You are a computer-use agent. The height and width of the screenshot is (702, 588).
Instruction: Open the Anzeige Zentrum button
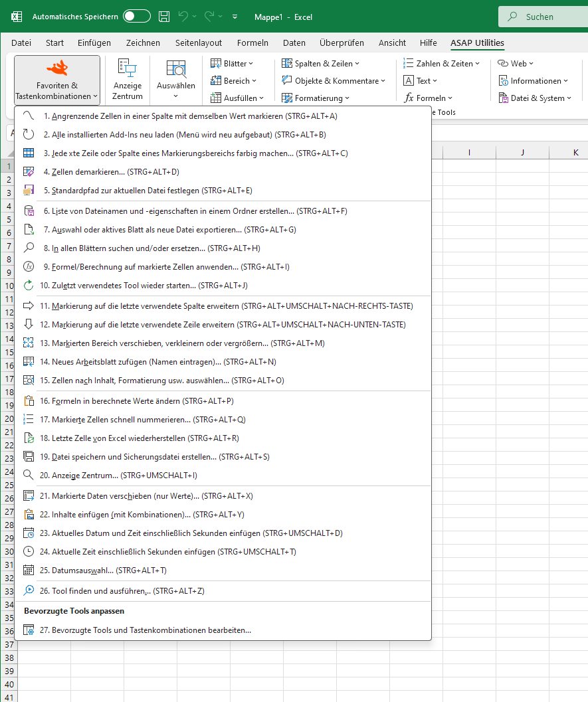point(127,80)
